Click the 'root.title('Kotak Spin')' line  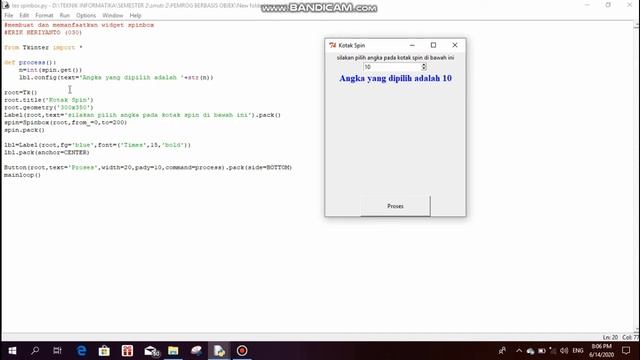point(49,100)
